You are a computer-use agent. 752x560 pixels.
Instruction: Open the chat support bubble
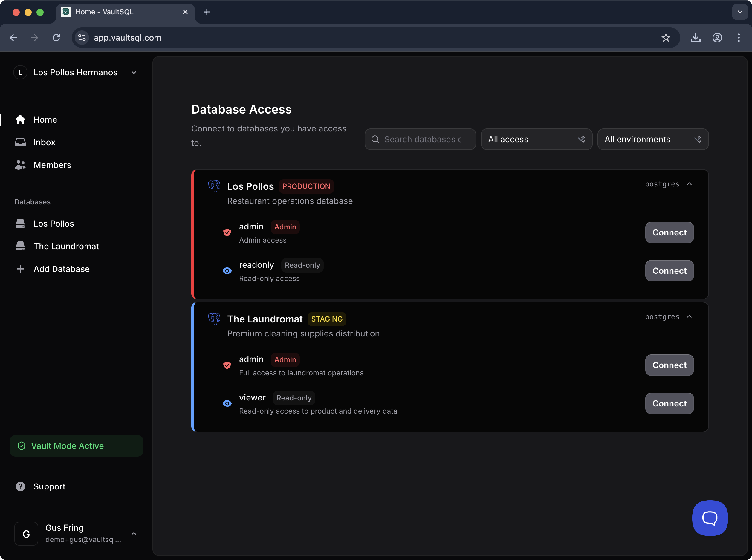pyautogui.click(x=710, y=518)
